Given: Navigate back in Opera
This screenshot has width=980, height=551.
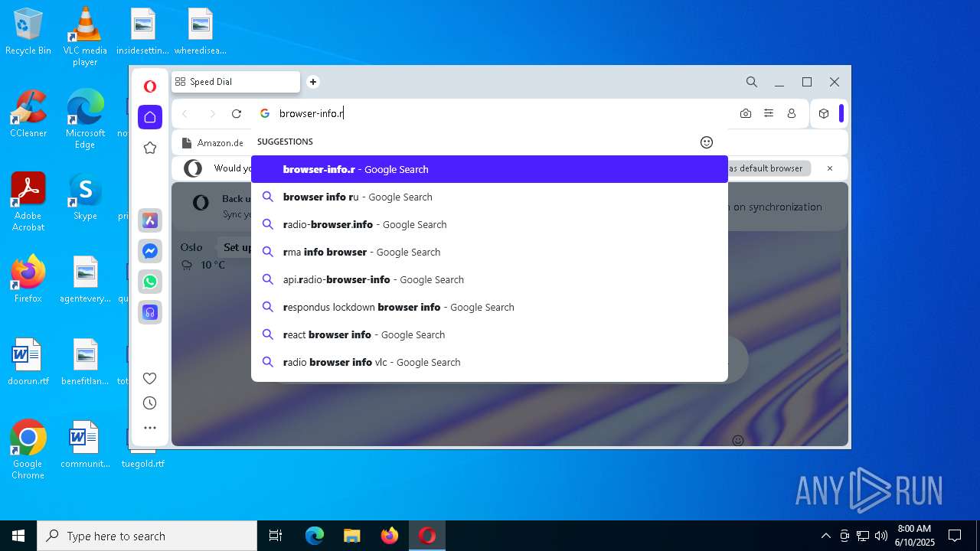Looking at the screenshot, I should pyautogui.click(x=185, y=114).
